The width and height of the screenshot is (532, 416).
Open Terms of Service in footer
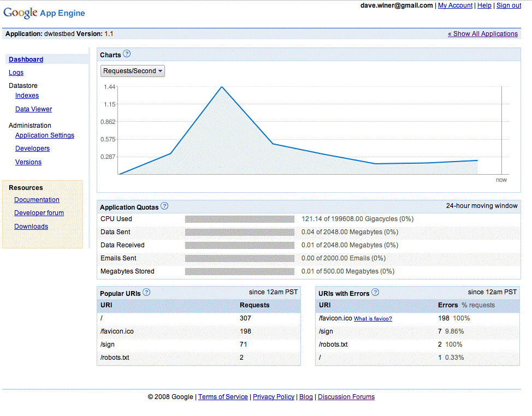[x=223, y=397]
